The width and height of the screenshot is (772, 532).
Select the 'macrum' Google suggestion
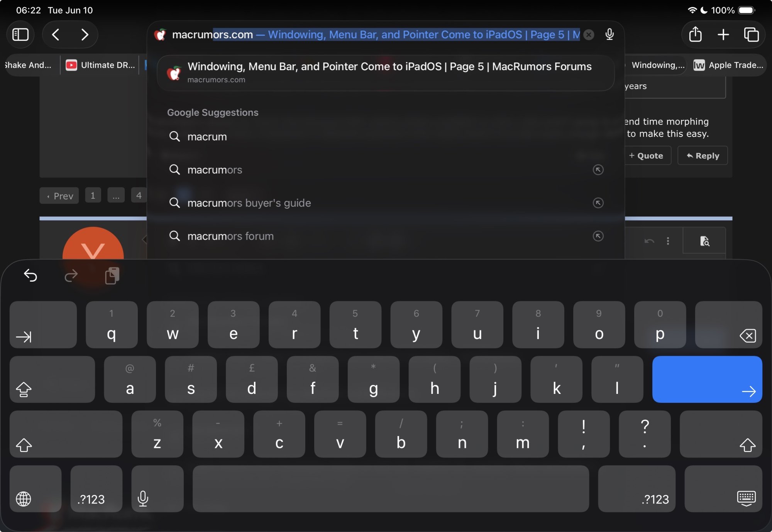(x=207, y=137)
